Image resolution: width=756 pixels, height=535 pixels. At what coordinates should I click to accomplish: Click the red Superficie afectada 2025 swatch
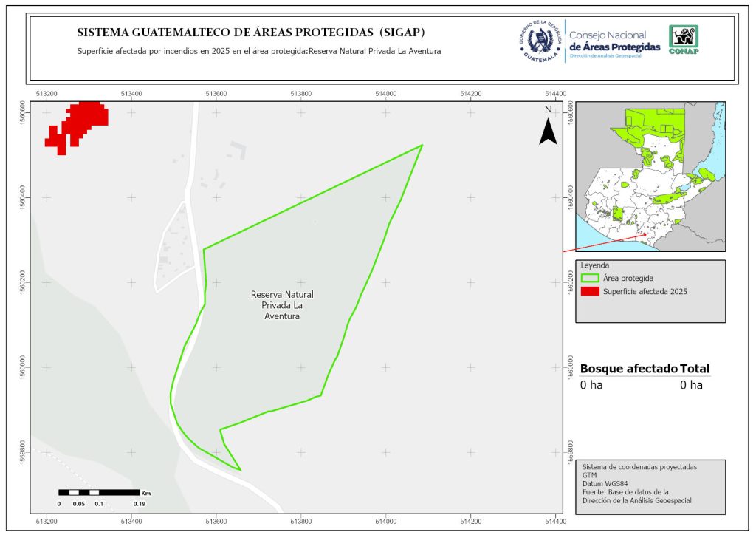(x=589, y=292)
